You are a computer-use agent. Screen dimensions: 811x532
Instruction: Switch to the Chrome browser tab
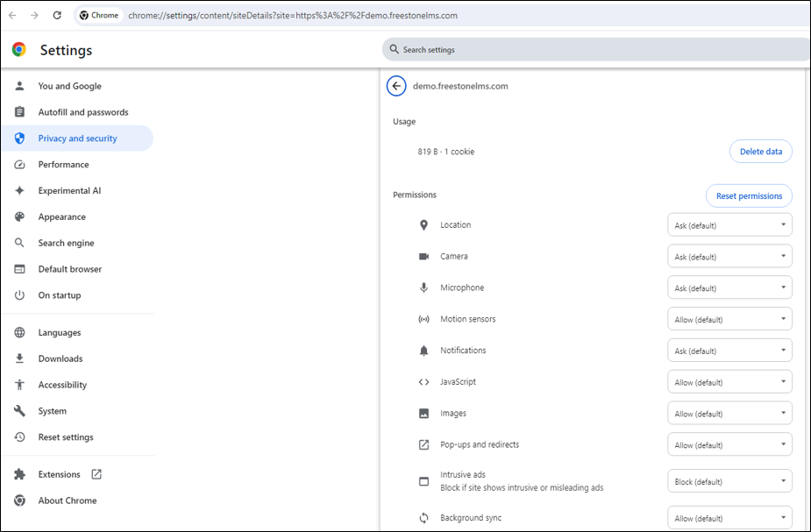point(98,15)
